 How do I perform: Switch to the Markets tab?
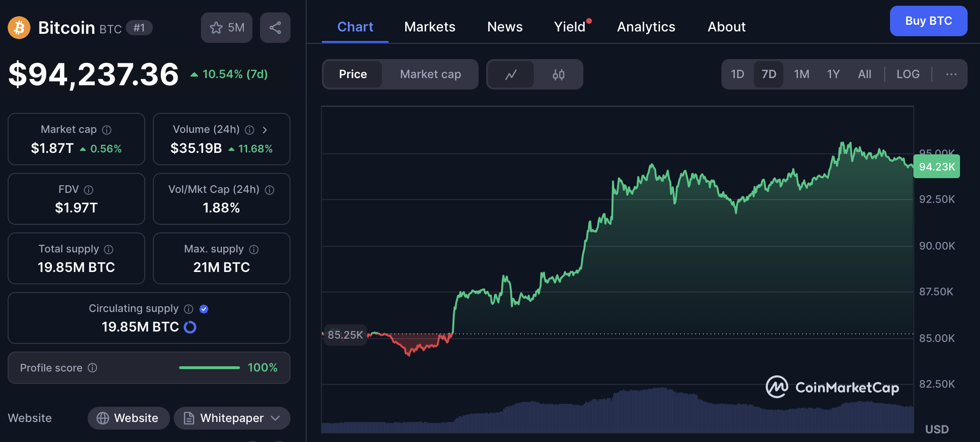(x=430, y=27)
